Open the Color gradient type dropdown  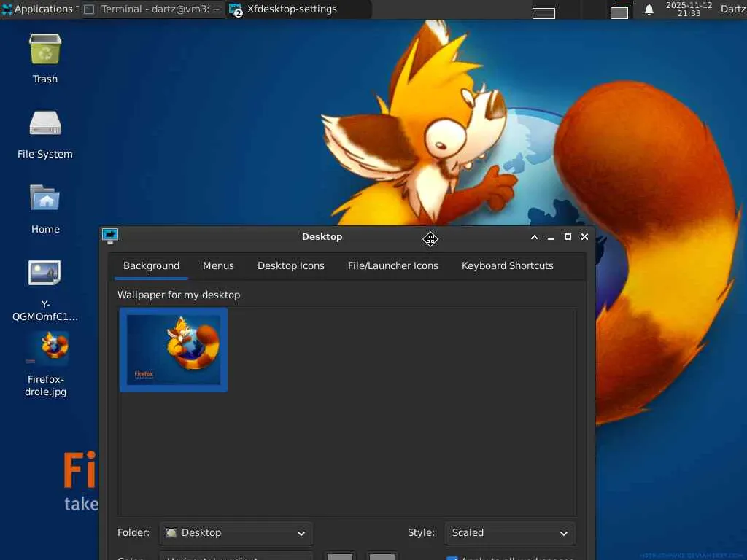(236, 556)
